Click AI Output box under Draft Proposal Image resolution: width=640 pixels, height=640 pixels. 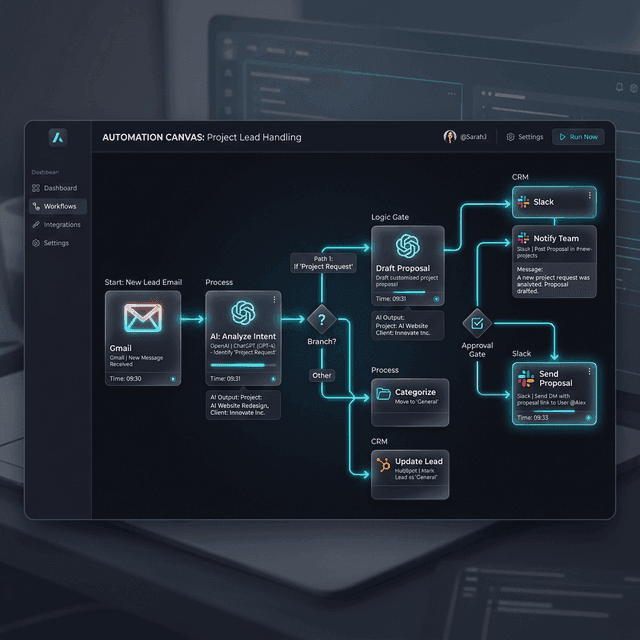(408, 325)
